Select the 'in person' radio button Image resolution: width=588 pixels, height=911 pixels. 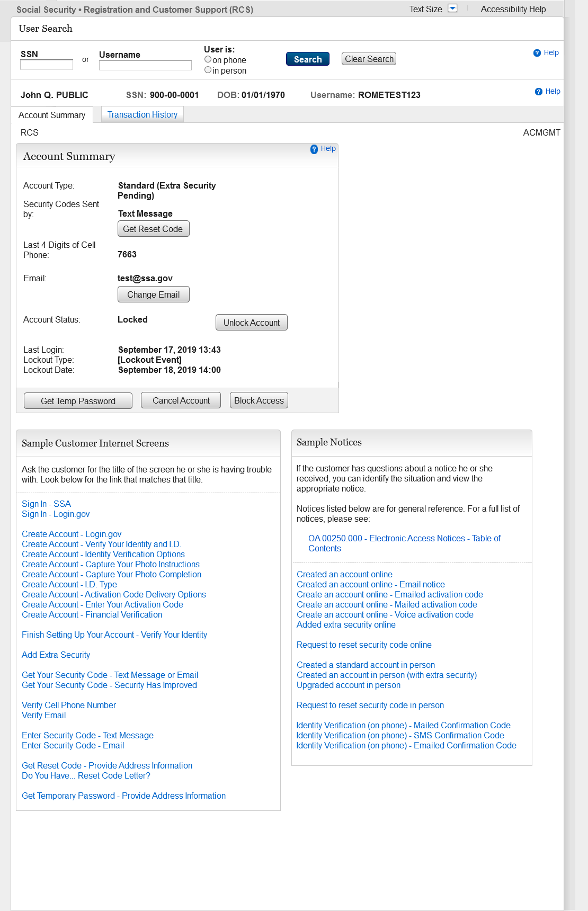[x=208, y=70]
